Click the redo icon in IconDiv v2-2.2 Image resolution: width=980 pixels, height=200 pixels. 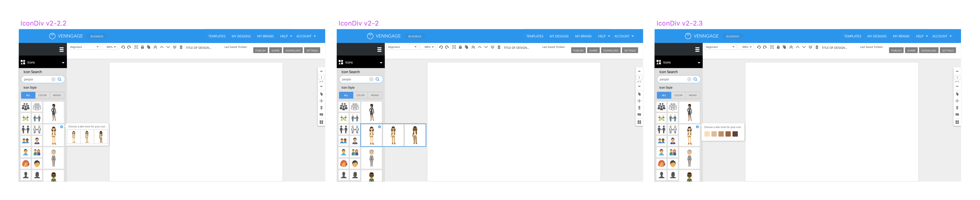tap(129, 47)
